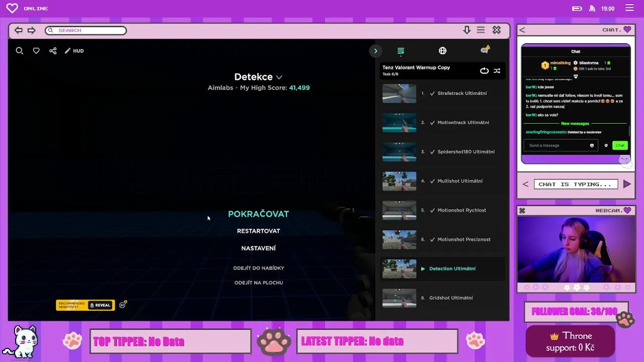Click the locked icon beside Reveal
Screen dimensions: 644x362
[x=123, y=305]
